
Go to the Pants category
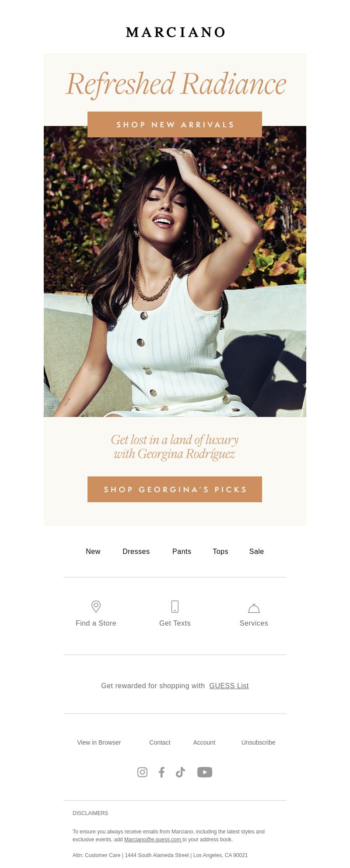pos(182,551)
